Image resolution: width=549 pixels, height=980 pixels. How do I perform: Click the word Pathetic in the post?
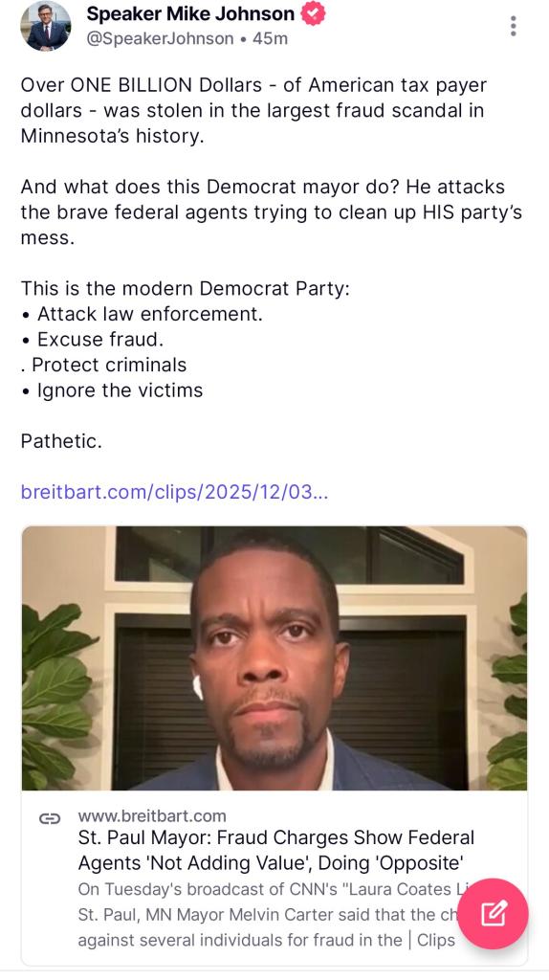coord(61,441)
